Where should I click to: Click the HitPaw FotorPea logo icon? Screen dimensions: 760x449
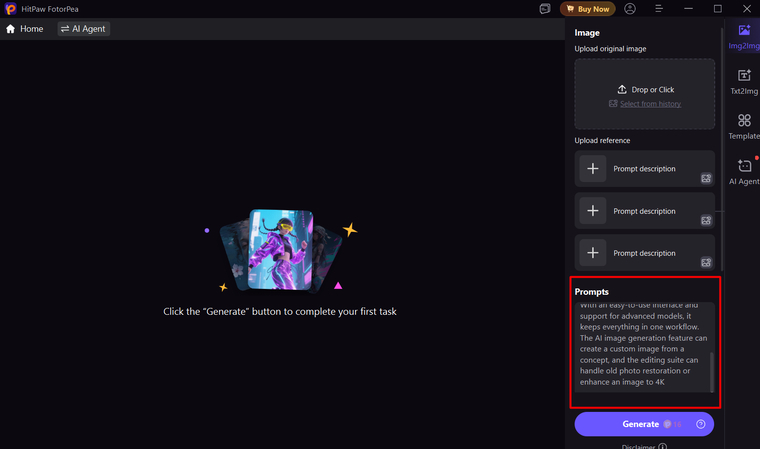10,9
